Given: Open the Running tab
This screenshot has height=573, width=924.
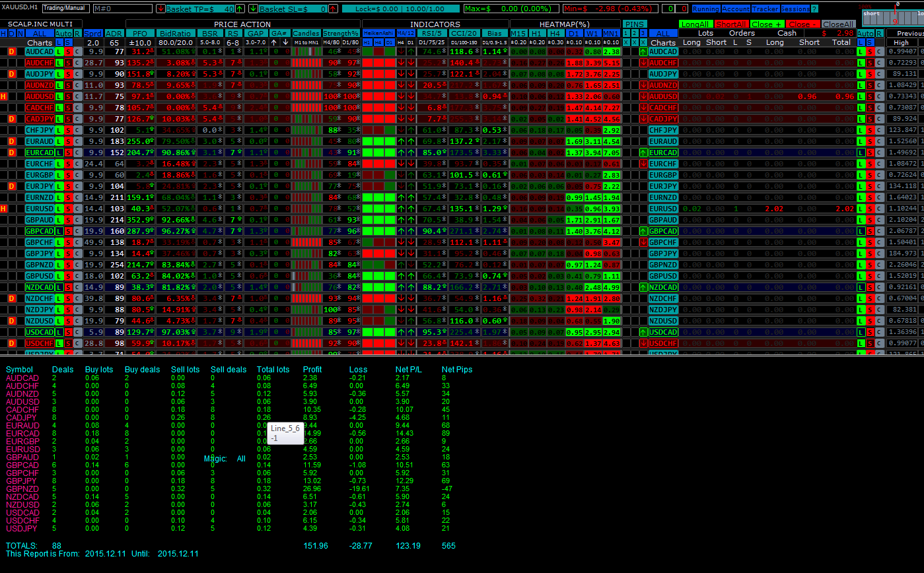Looking at the screenshot, I should (x=706, y=9).
